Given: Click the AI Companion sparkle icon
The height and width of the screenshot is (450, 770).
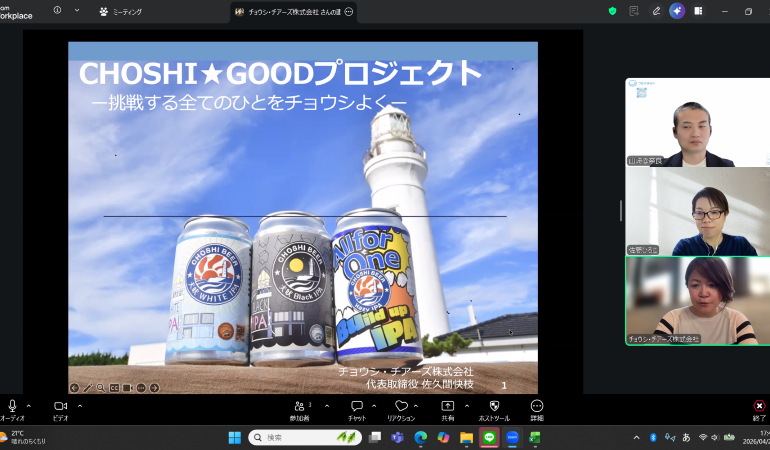Looking at the screenshot, I should 677,11.
